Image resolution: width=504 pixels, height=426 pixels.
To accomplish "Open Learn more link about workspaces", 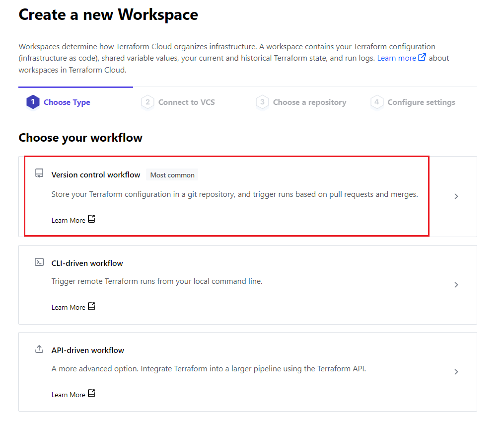I will (x=397, y=58).
